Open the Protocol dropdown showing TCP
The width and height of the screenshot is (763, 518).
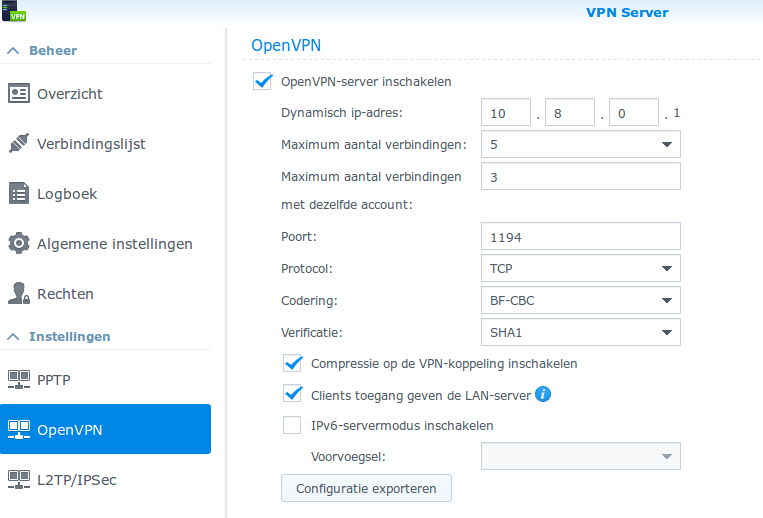click(x=581, y=268)
